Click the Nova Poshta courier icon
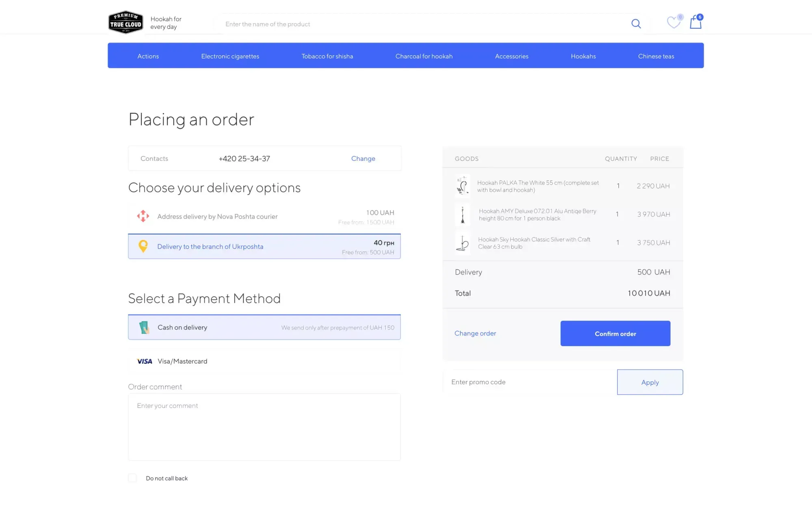Image resolution: width=812 pixels, height=514 pixels. coord(143,216)
